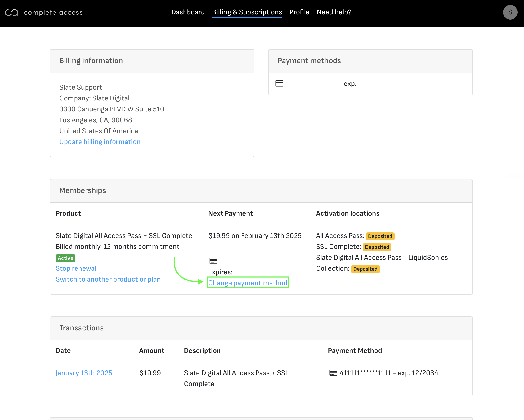Go to the Dashboard tab

[188, 12]
